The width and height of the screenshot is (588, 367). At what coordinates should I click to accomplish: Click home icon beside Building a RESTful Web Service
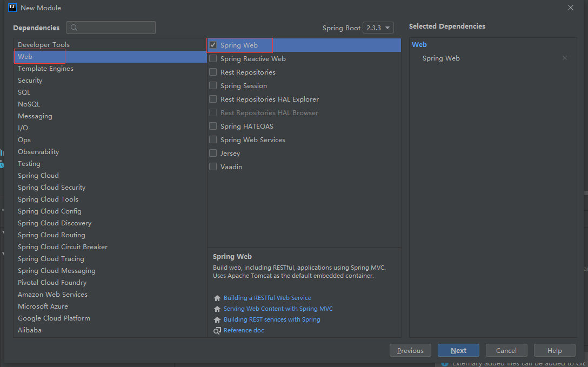tap(217, 298)
